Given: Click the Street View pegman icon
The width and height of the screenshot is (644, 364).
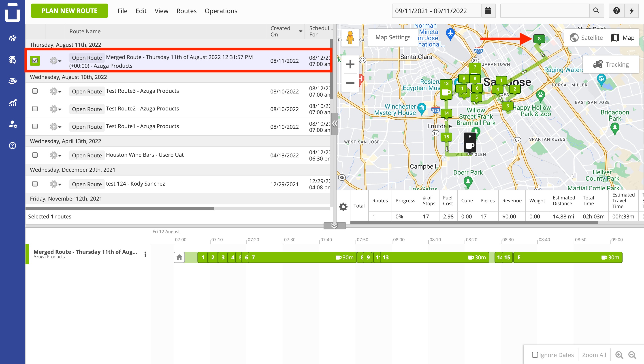Looking at the screenshot, I should [x=350, y=38].
